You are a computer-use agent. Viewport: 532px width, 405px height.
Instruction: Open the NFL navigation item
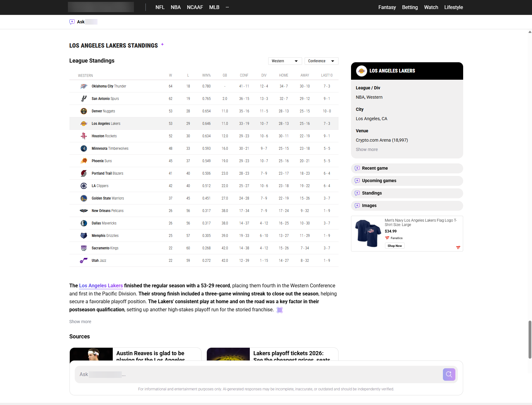pyautogui.click(x=160, y=7)
